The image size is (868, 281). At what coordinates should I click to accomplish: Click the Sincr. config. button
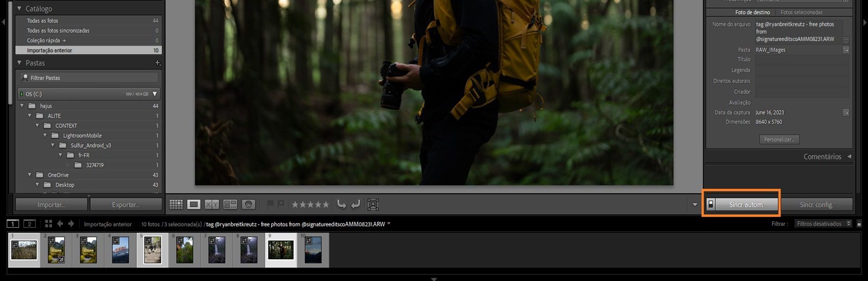click(x=816, y=205)
